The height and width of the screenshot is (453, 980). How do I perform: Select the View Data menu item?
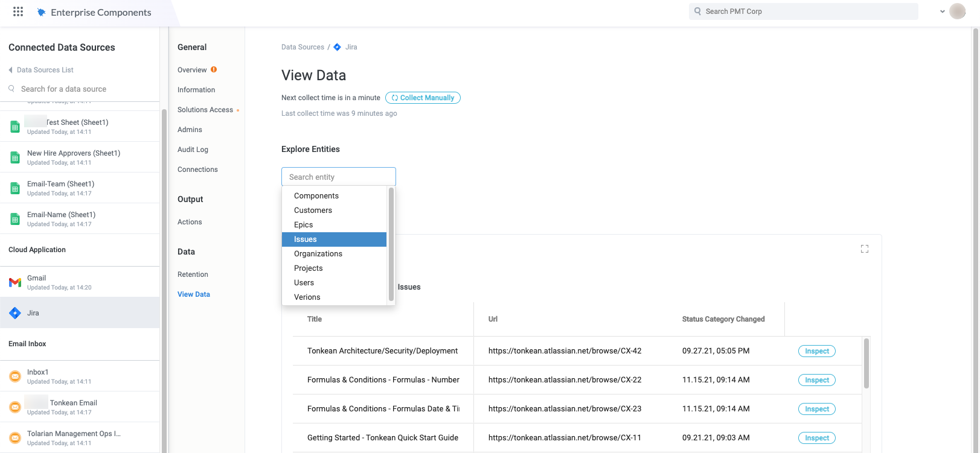[x=194, y=294]
